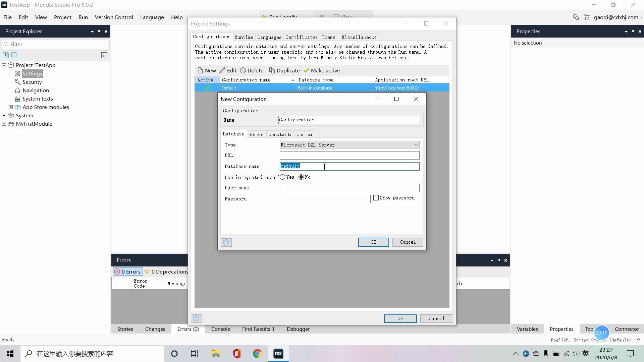This screenshot has width=644, height=362.
Task: Select Yes for integrated security
Action: (283, 177)
